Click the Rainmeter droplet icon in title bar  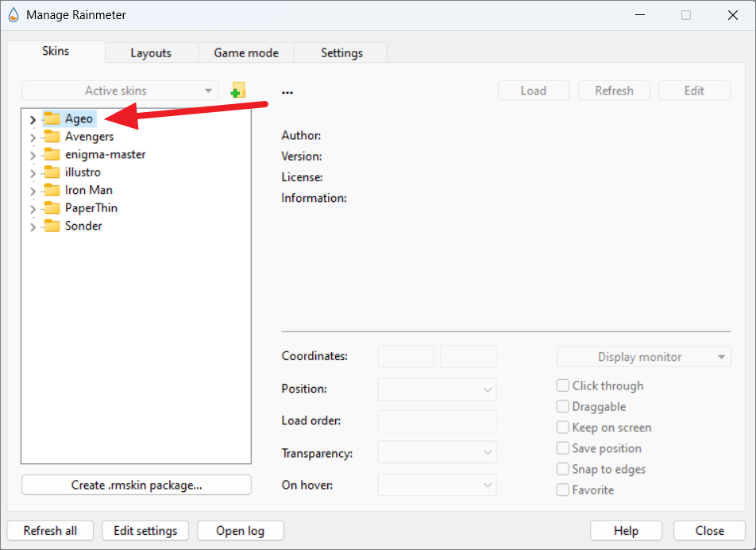tap(13, 15)
